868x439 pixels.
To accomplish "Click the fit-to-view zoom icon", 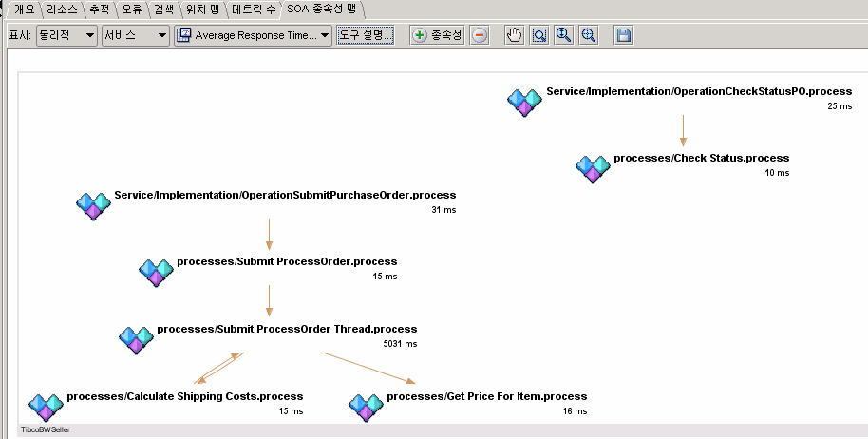I will 589,35.
